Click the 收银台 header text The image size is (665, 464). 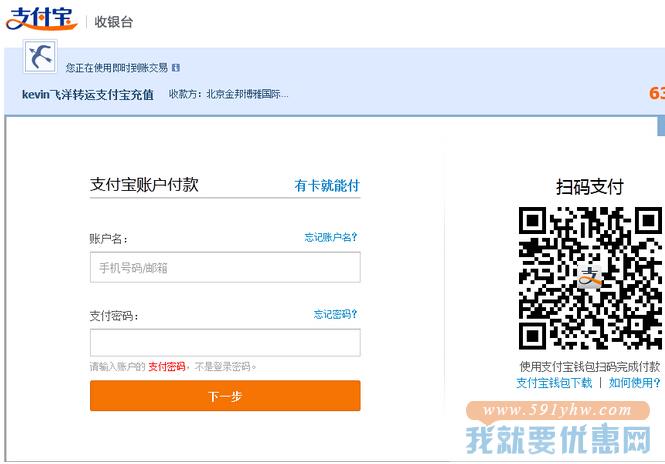pyautogui.click(x=114, y=22)
